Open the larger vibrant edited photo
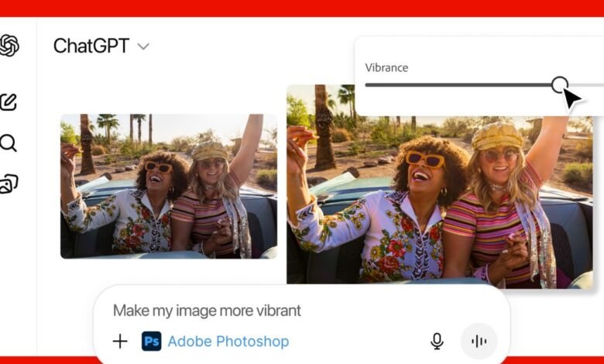 click(x=440, y=187)
